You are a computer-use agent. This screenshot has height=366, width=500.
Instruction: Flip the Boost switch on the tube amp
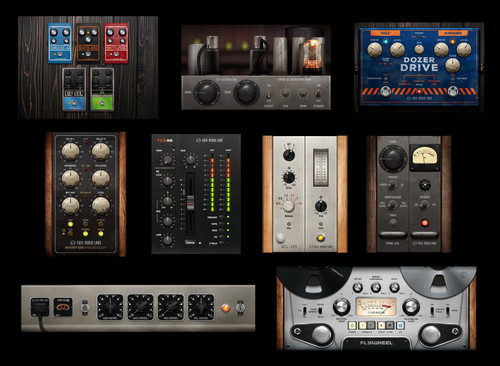269,94
